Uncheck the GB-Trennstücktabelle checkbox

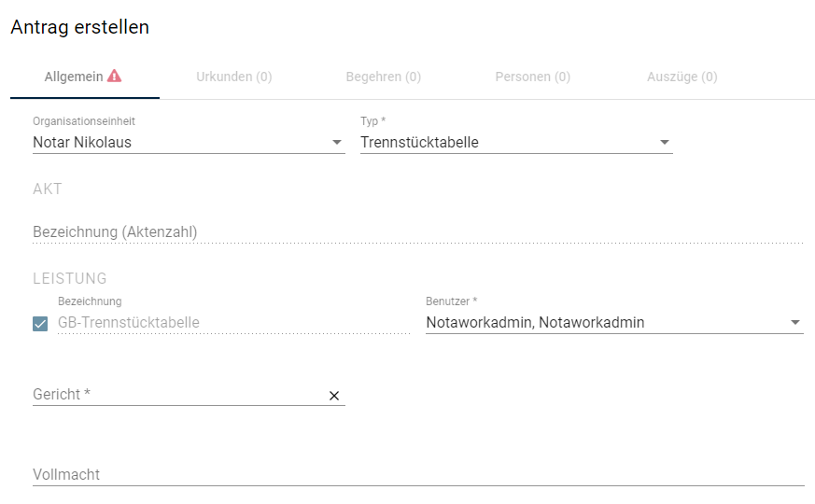tap(40, 324)
